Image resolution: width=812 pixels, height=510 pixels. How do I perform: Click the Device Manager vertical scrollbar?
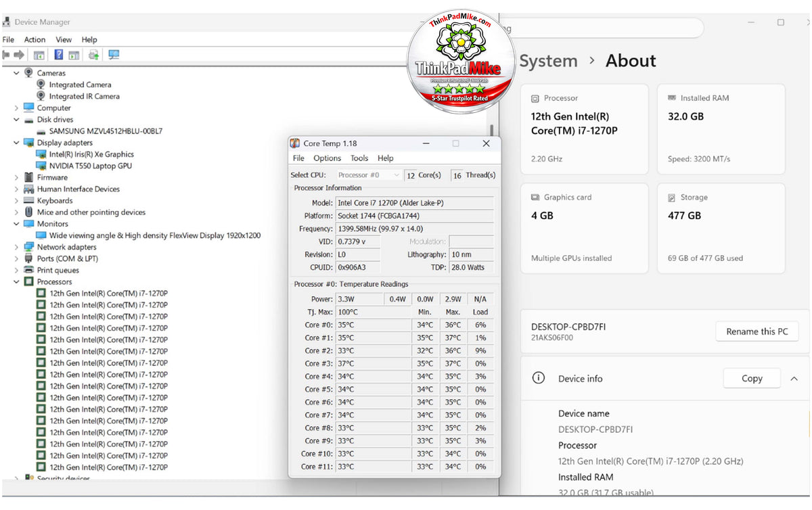click(x=491, y=130)
